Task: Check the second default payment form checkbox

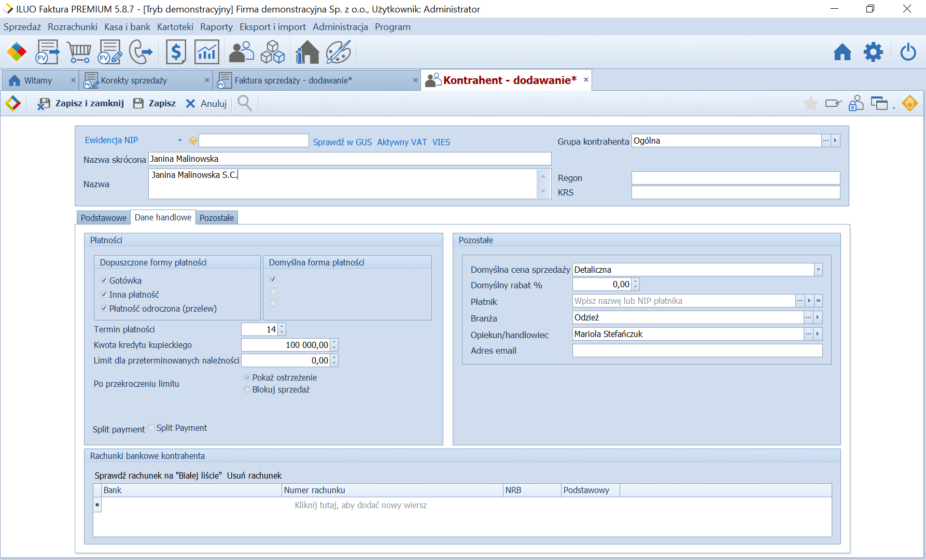Action: 273,291
